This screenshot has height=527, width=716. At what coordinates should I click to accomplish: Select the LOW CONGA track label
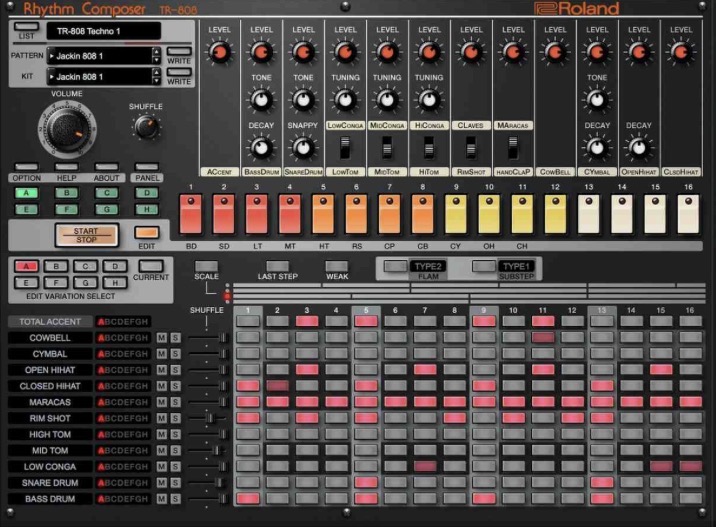pyautogui.click(x=50, y=467)
